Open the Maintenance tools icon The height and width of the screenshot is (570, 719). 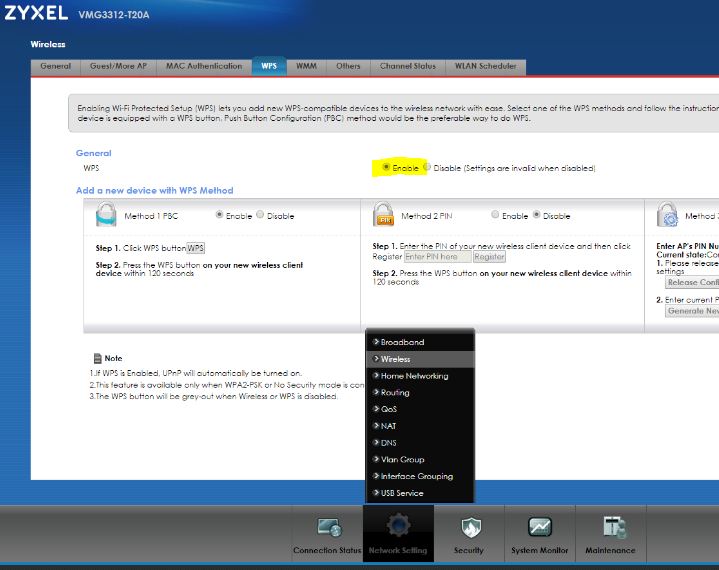[x=610, y=527]
